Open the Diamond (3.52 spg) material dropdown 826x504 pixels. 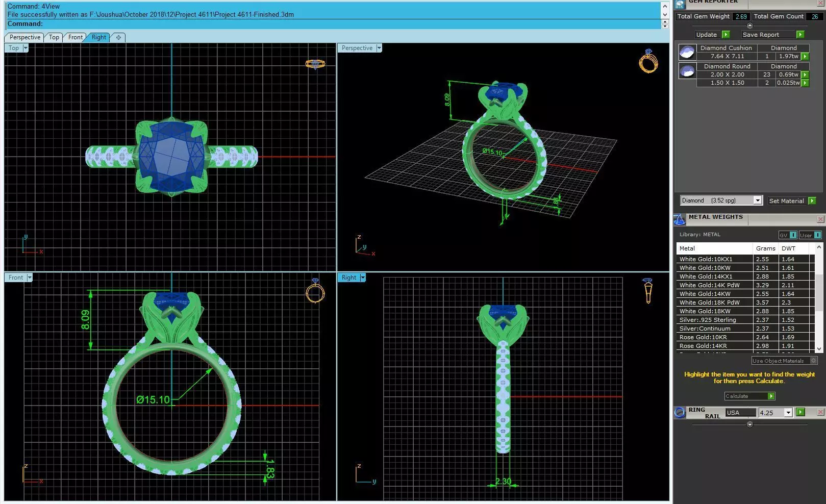(758, 200)
